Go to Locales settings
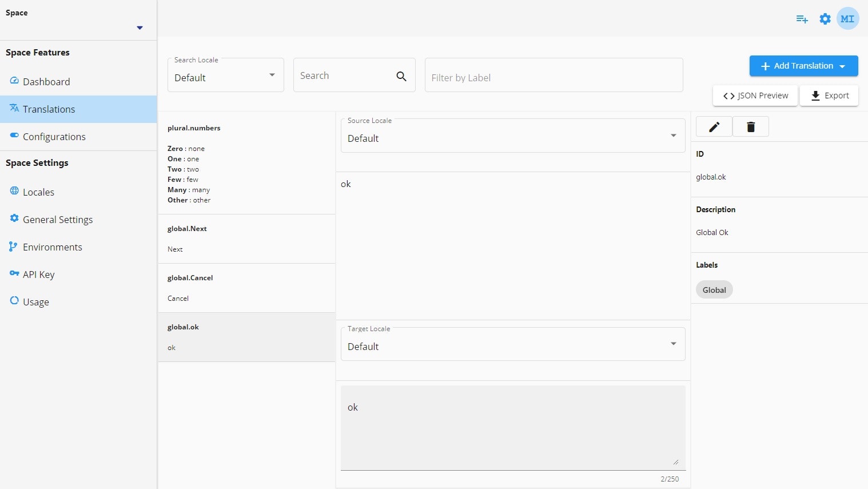 78,192
